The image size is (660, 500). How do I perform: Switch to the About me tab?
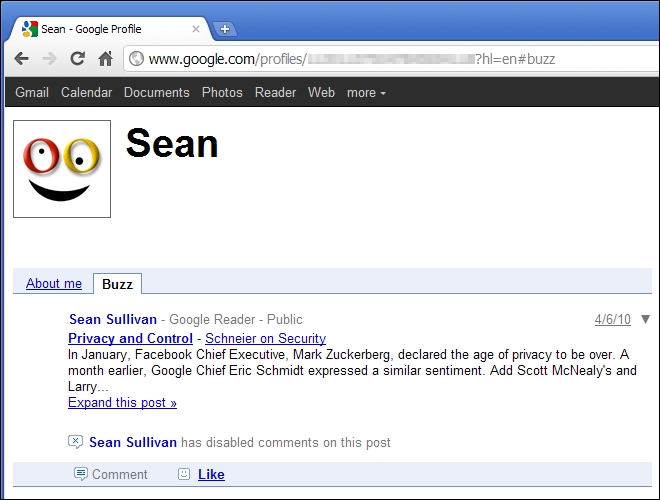(x=54, y=283)
